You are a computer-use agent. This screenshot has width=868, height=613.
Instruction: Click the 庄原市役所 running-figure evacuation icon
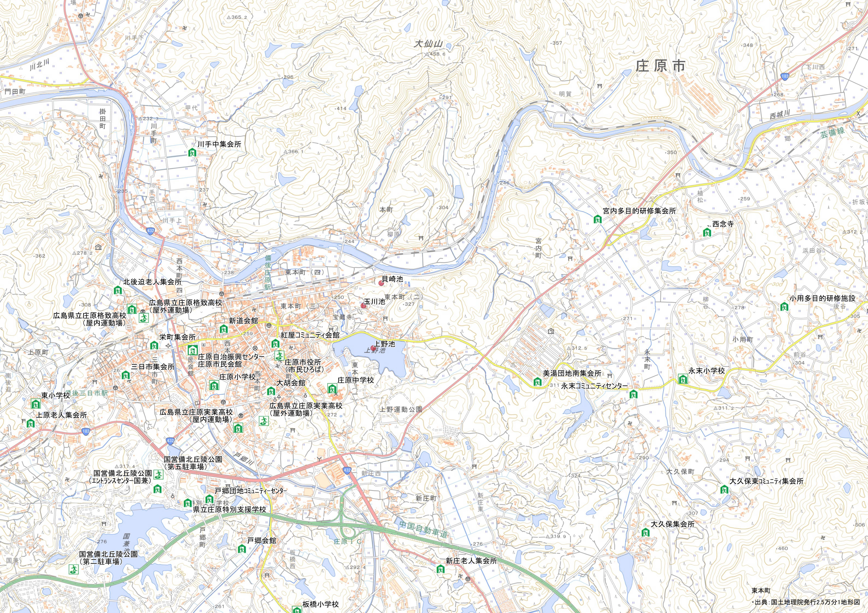(279, 356)
